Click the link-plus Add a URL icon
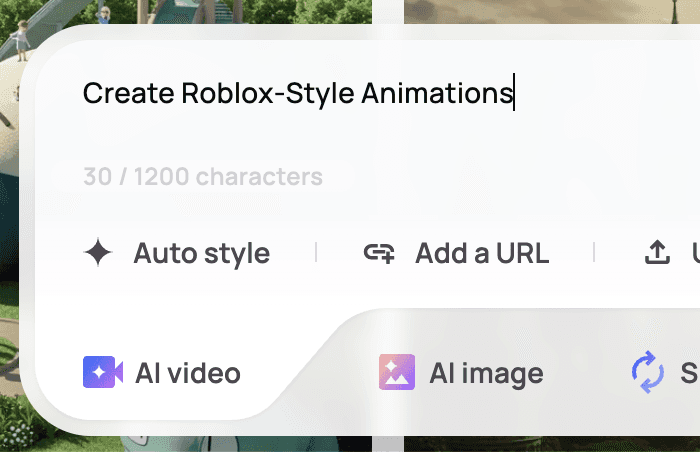This screenshot has width=700, height=452. pyautogui.click(x=379, y=253)
